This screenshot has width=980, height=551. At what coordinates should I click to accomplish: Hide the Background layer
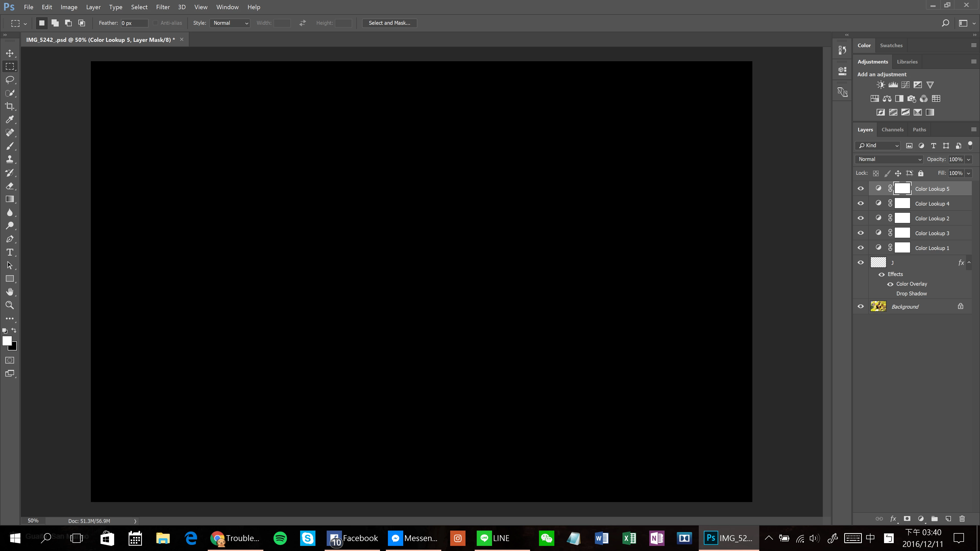coord(861,306)
